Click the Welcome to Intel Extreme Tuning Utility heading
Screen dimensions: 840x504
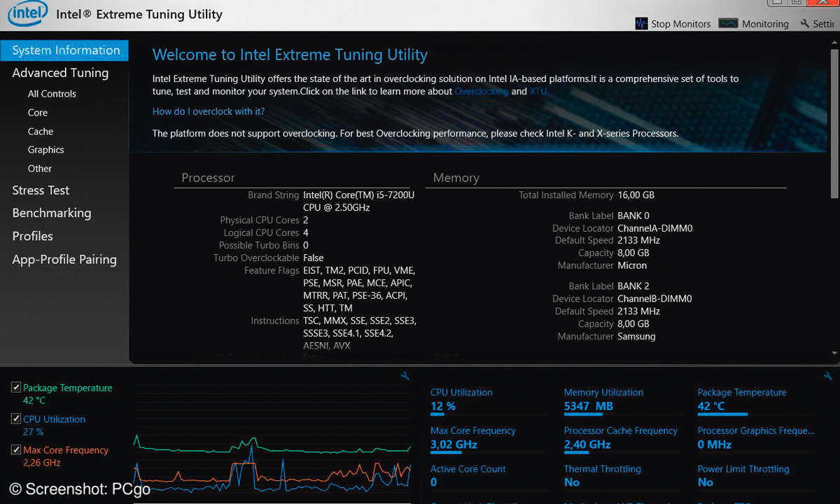click(x=290, y=55)
